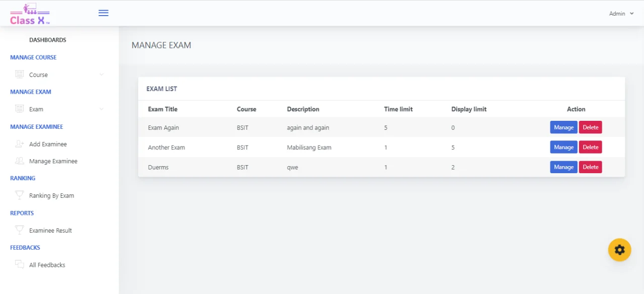644x294 pixels.
Task: Expand the Course submenu chevron
Action: point(102,75)
